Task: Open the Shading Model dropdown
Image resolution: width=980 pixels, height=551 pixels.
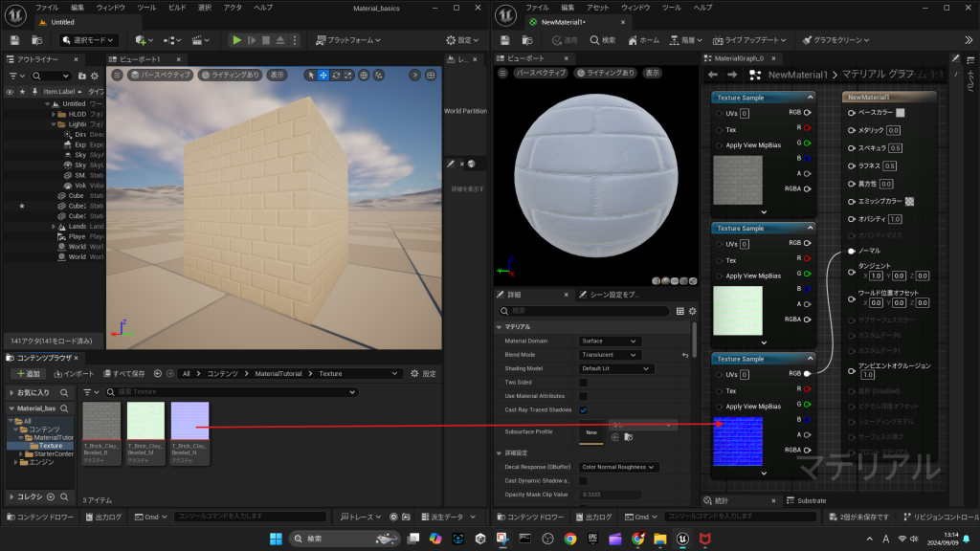Action: (615, 368)
